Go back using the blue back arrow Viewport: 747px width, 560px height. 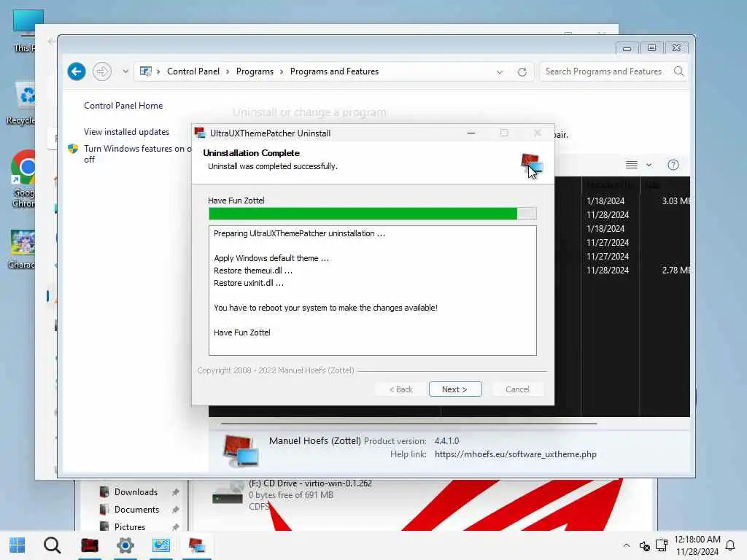pyautogui.click(x=77, y=71)
